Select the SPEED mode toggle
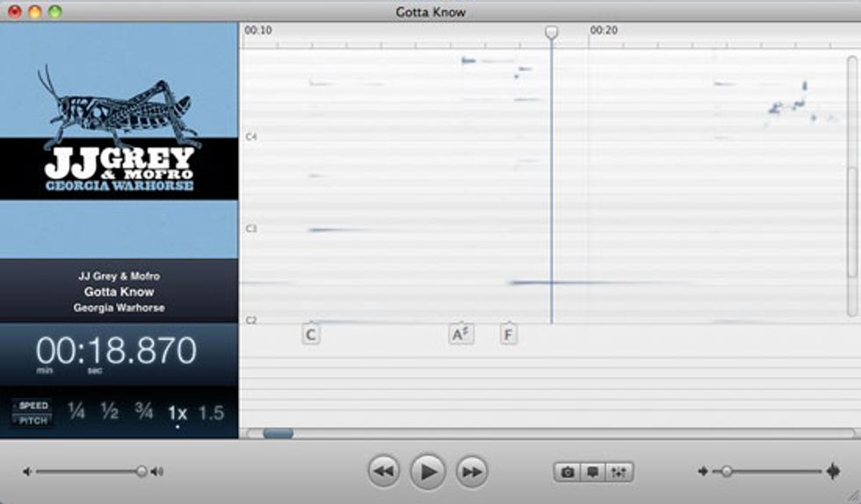 [x=33, y=405]
